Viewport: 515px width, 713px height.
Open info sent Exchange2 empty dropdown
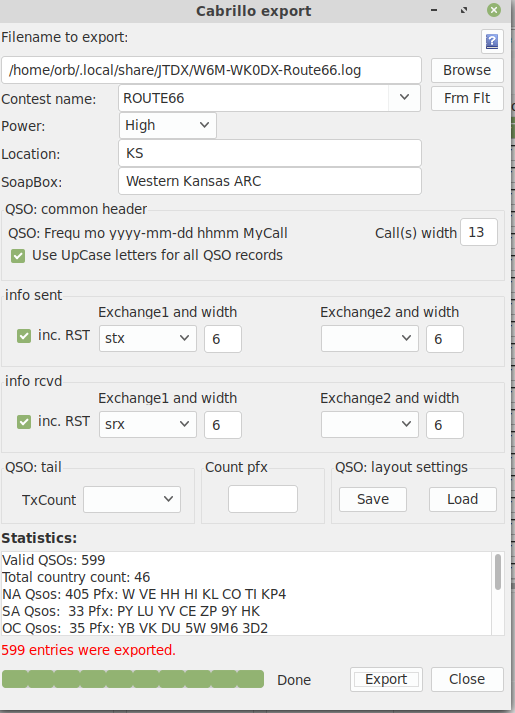(x=370, y=339)
